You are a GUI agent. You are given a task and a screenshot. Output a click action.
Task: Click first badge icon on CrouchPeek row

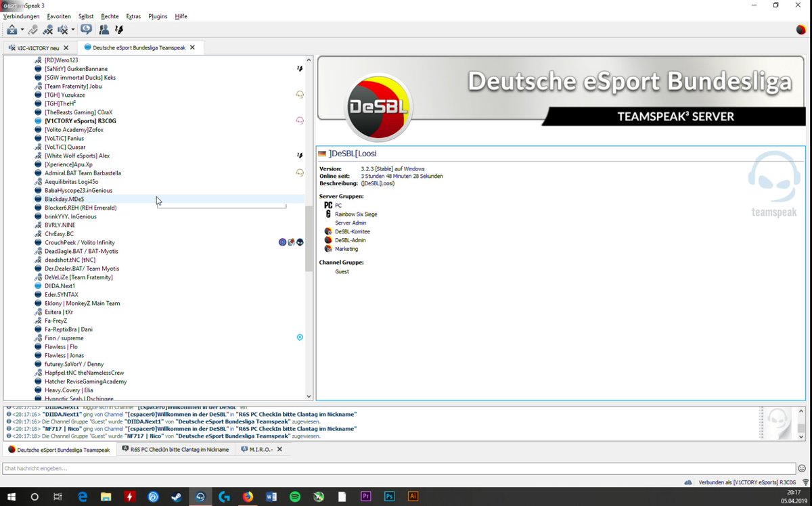pyautogui.click(x=282, y=242)
